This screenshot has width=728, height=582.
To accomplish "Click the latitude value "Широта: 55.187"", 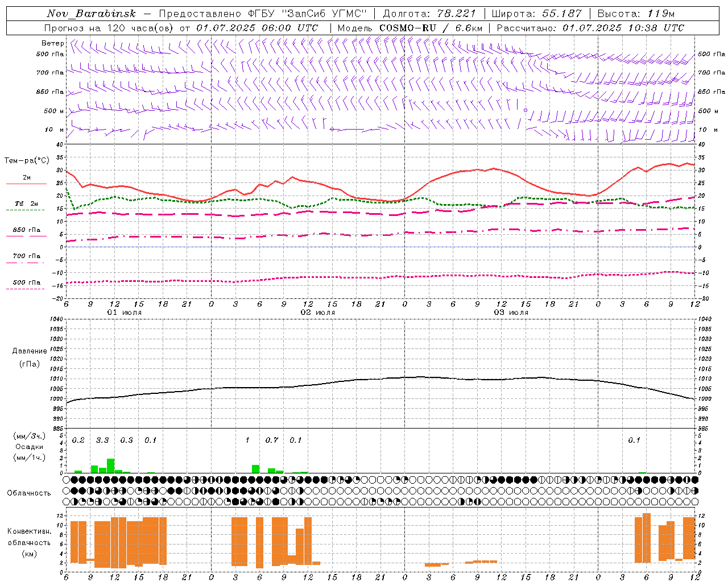I will point(537,14).
